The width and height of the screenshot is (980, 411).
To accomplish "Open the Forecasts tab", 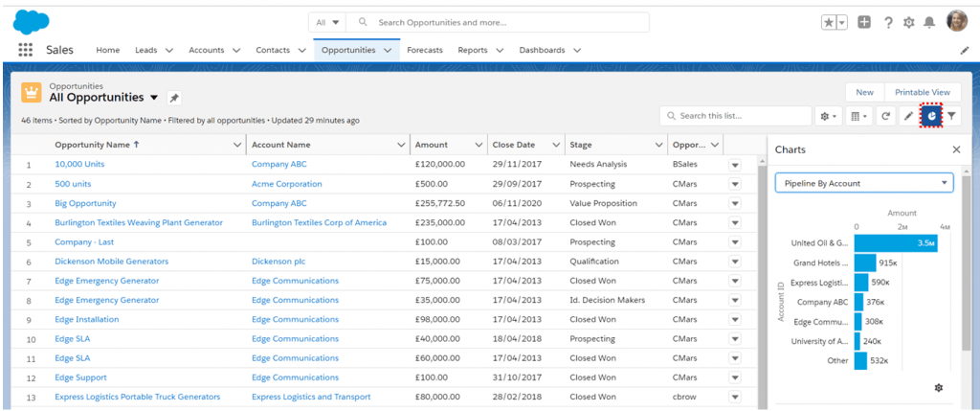I will point(425,50).
